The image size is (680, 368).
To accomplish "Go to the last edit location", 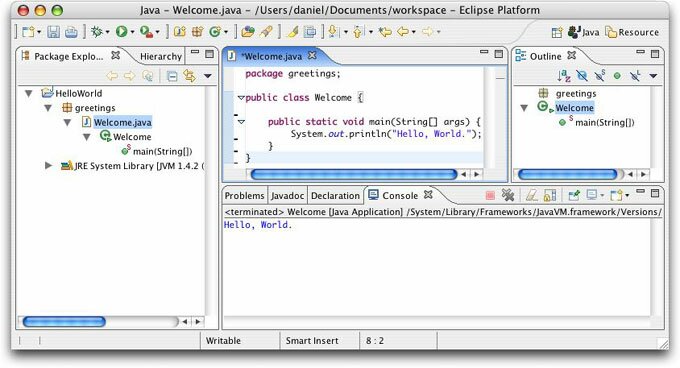I will pyautogui.click(x=384, y=32).
